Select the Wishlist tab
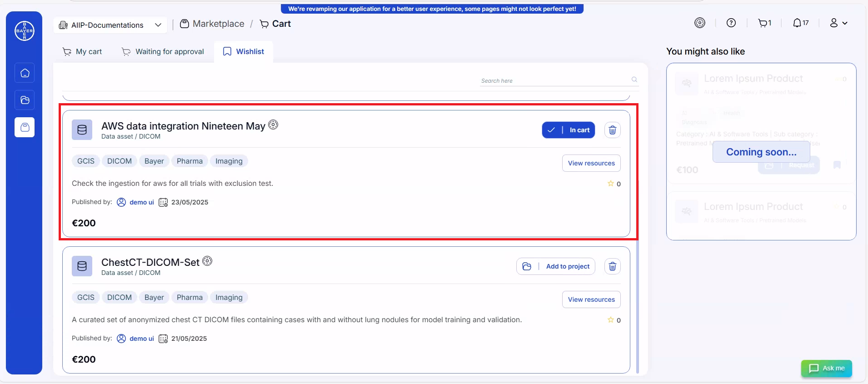Image resolution: width=868 pixels, height=384 pixels. click(244, 52)
